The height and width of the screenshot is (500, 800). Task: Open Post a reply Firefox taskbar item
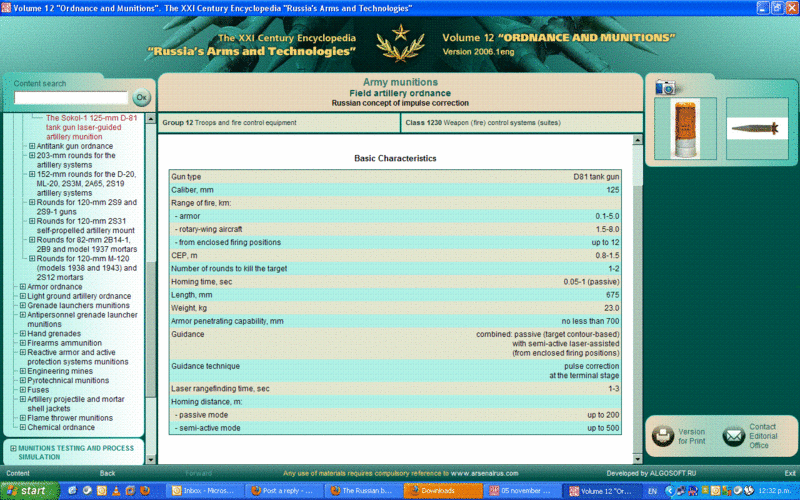click(284, 491)
